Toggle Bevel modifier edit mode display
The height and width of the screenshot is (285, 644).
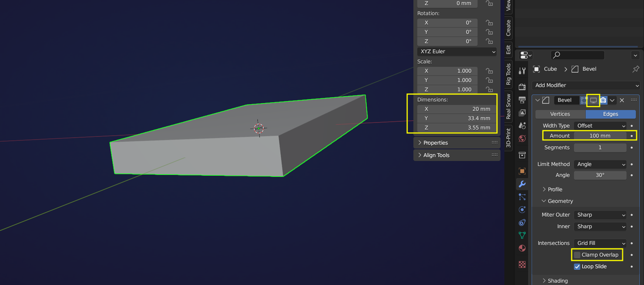tap(584, 100)
